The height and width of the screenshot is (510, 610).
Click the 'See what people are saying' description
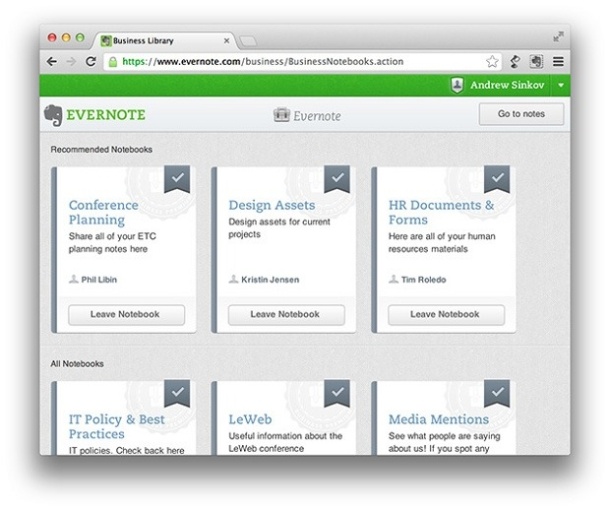tap(444, 442)
